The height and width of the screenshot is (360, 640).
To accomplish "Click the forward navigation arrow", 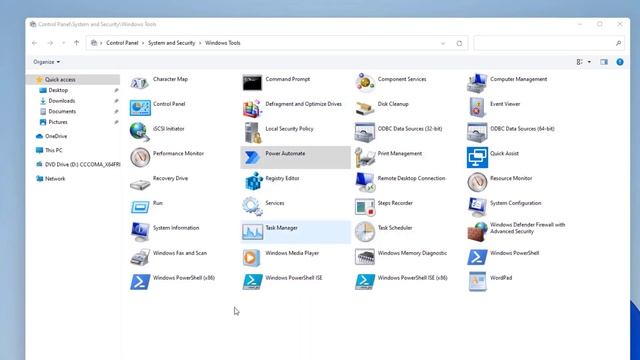I will pyautogui.click(x=50, y=43).
